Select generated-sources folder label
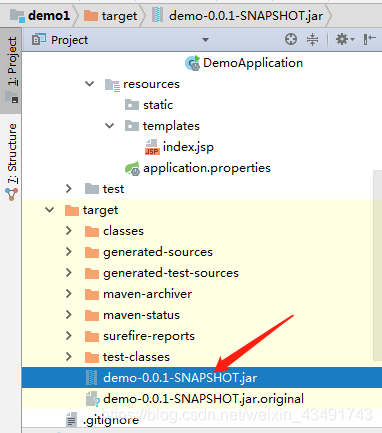The height and width of the screenshot is (433, 382). [158, 252]
